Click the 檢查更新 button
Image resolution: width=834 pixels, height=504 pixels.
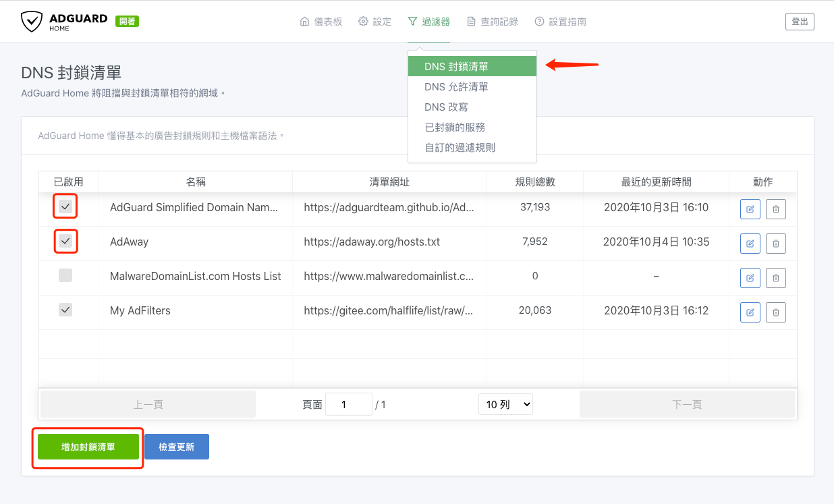[176, 446]
